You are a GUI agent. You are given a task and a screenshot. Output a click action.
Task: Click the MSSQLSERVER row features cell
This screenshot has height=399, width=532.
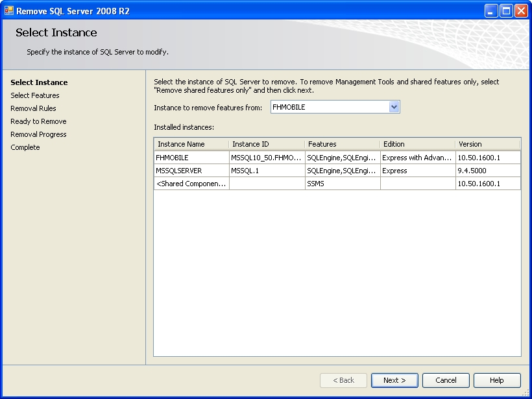[343, 171]
